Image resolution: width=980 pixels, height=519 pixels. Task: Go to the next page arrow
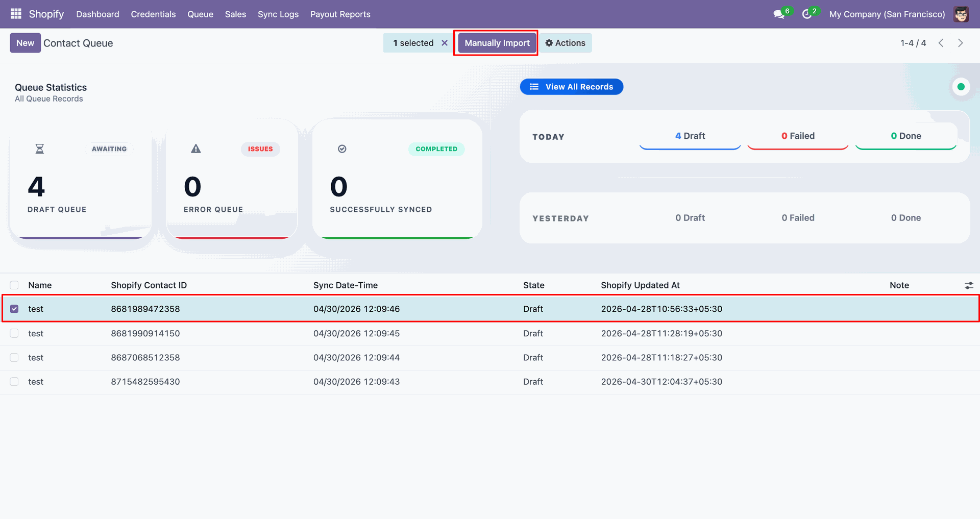pos(961,43)
